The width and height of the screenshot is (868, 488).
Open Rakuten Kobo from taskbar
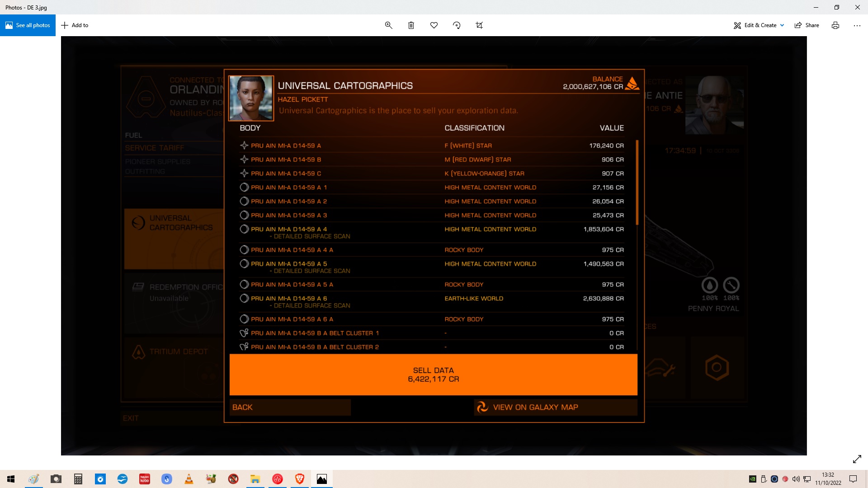coord(145,479)
